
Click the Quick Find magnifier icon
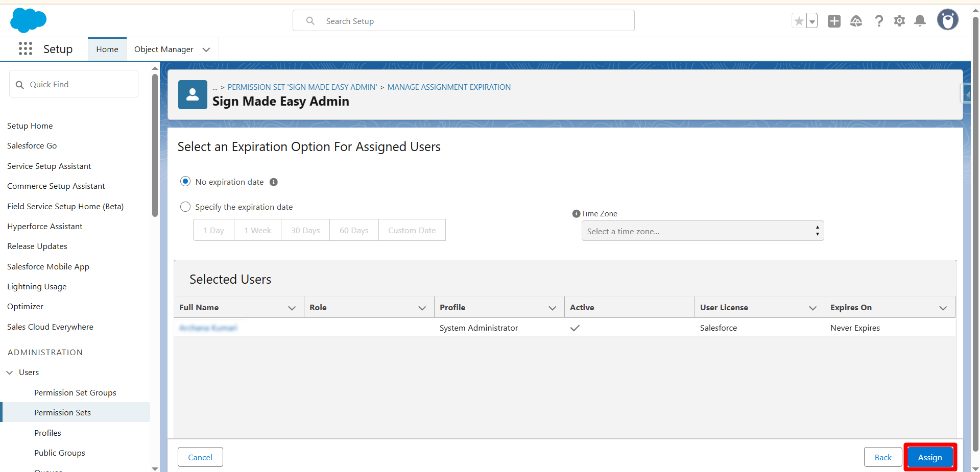20,85
